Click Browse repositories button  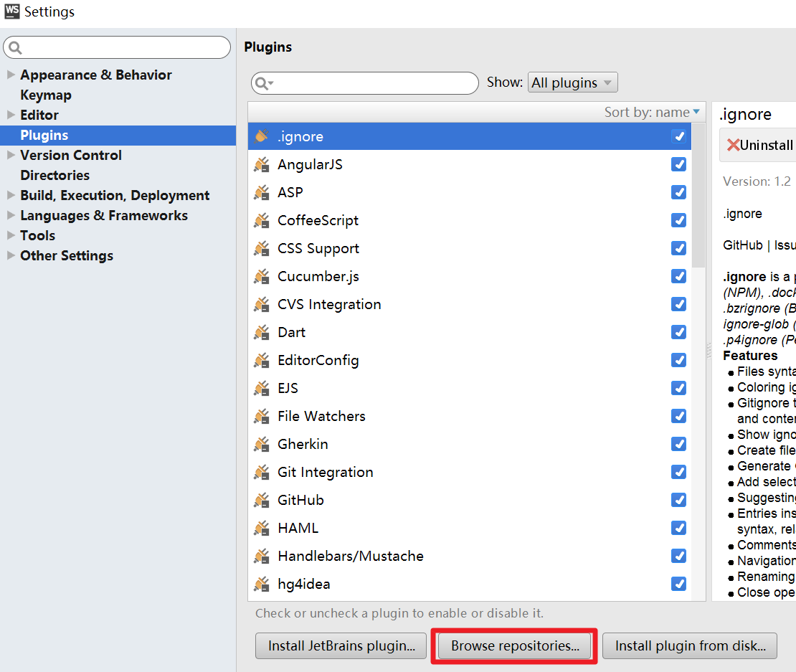pyautogui.click(x=515, y=645)
